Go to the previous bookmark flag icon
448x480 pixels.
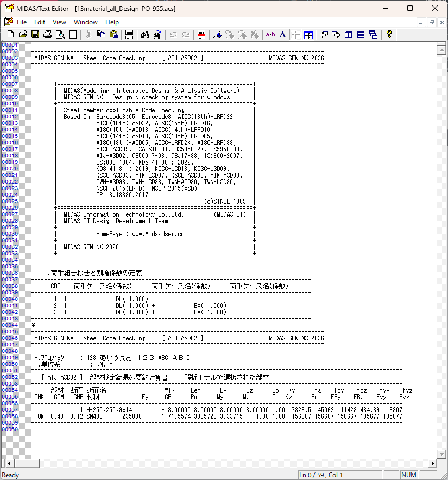242,35
